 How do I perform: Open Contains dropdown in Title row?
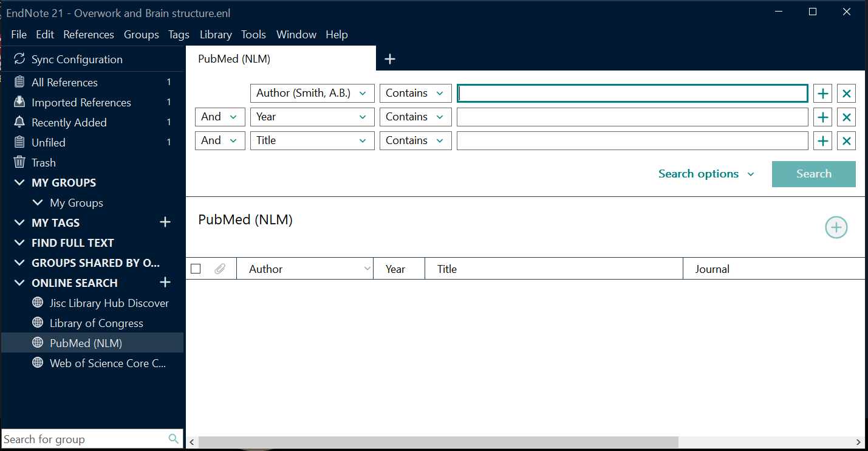[415, 140]
